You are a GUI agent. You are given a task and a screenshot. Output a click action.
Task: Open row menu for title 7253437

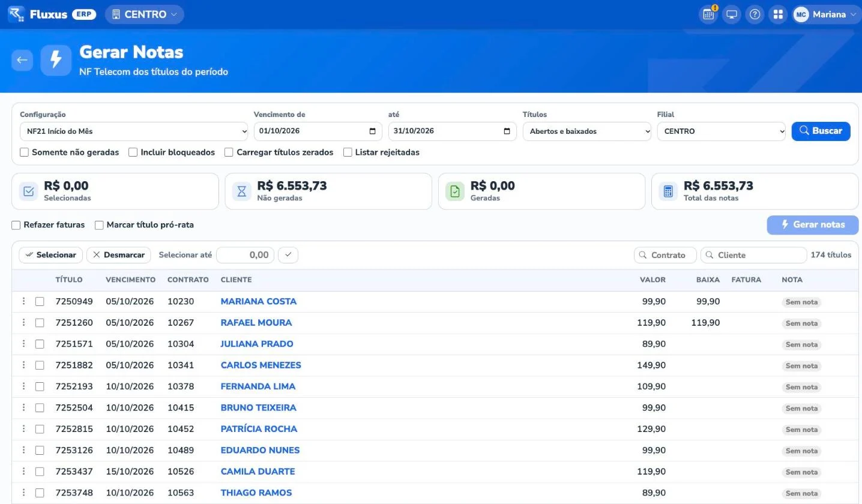click(x=24, y=471)
